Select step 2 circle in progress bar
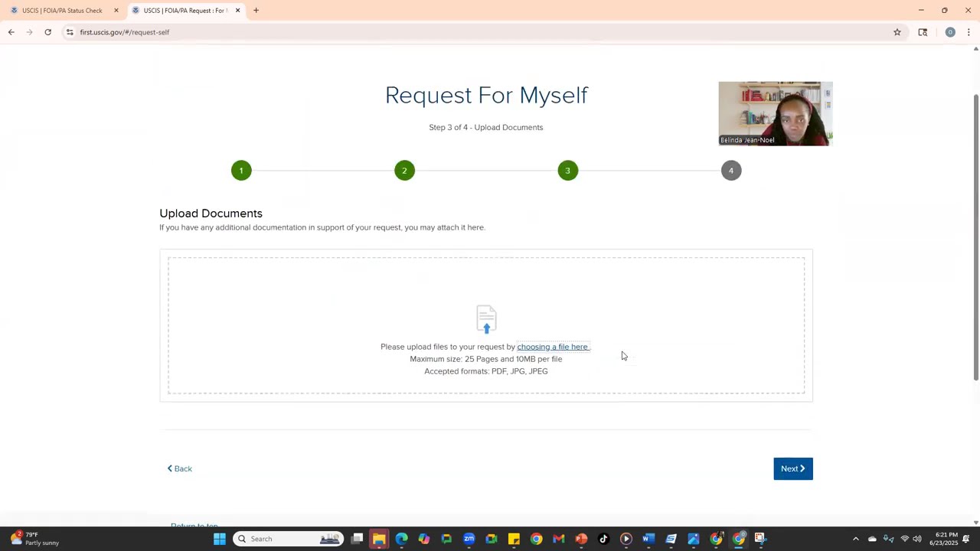This screenshot has width=980, height=551. [x=404, y=171]
